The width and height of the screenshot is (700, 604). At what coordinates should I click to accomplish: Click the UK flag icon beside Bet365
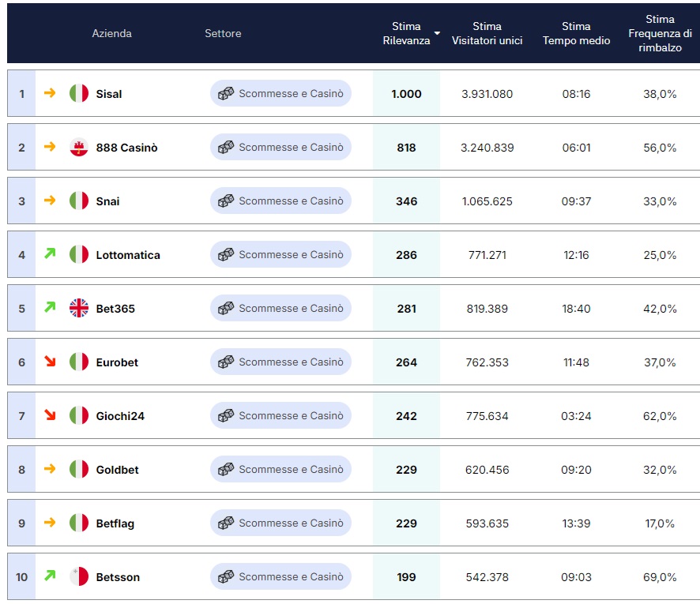79,308
